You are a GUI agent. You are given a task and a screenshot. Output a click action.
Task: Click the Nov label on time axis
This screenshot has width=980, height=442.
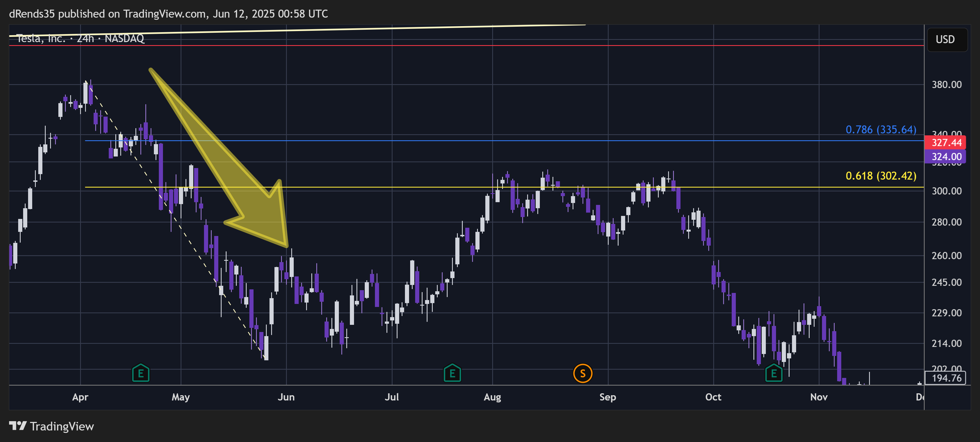pos(819,397)
